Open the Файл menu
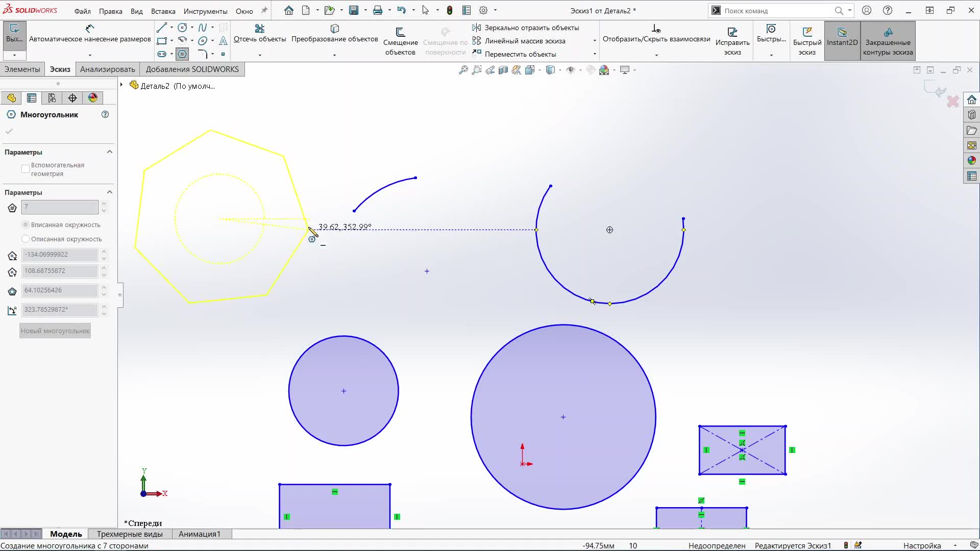The height and width of the screenshot is (551, 980). pyautogui.click(x=82, y=11)
